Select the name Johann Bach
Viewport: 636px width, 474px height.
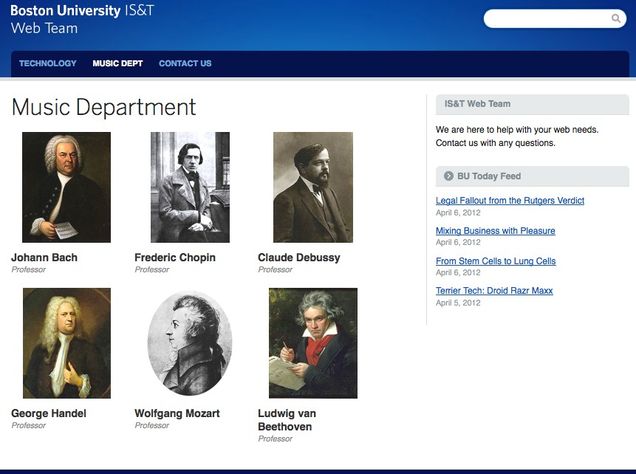pos(44,257)
